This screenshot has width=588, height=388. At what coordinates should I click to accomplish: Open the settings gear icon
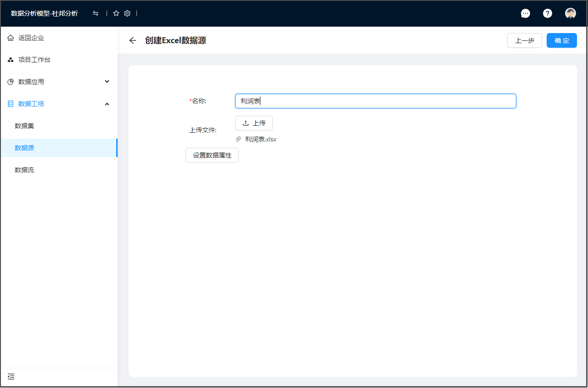click(127, 13)
